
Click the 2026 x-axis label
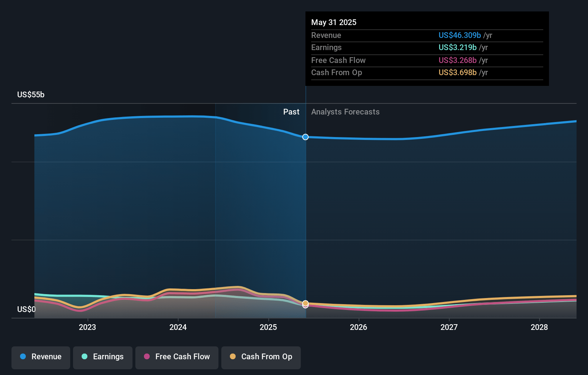click(x=358, y=327)
